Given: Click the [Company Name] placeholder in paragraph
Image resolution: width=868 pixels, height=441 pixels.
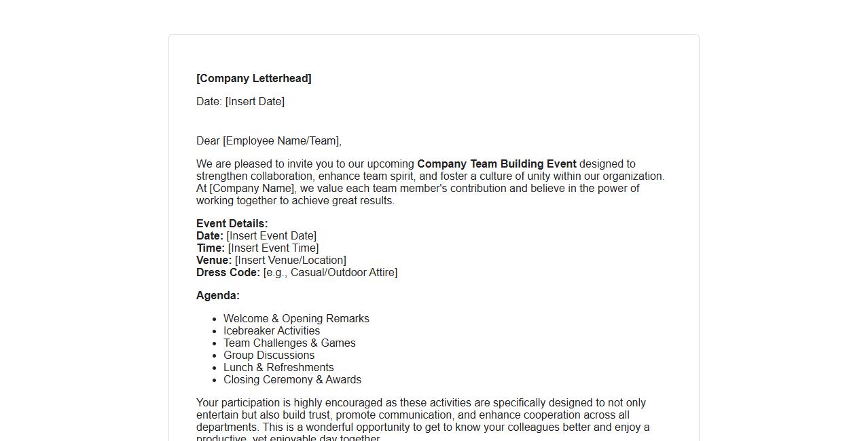Looking at the screenshot, I should pyautogui.click(x=252, y=189).
